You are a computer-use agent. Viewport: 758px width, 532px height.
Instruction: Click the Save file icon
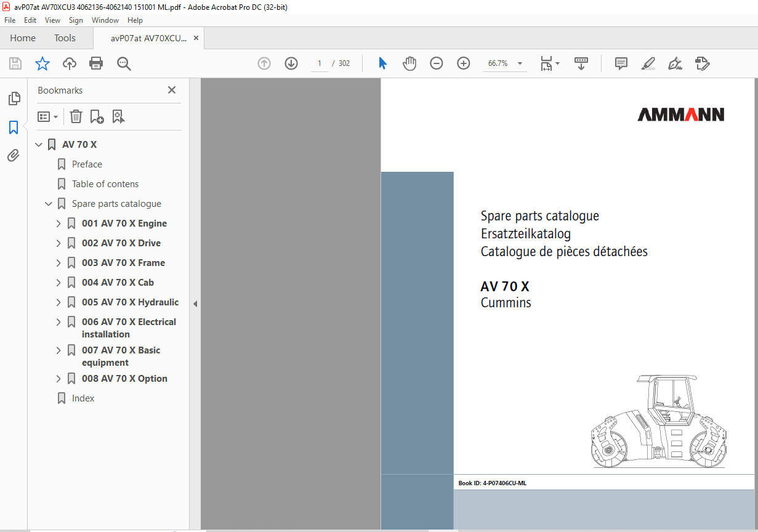pyautogui.click(x=15, y=63)
